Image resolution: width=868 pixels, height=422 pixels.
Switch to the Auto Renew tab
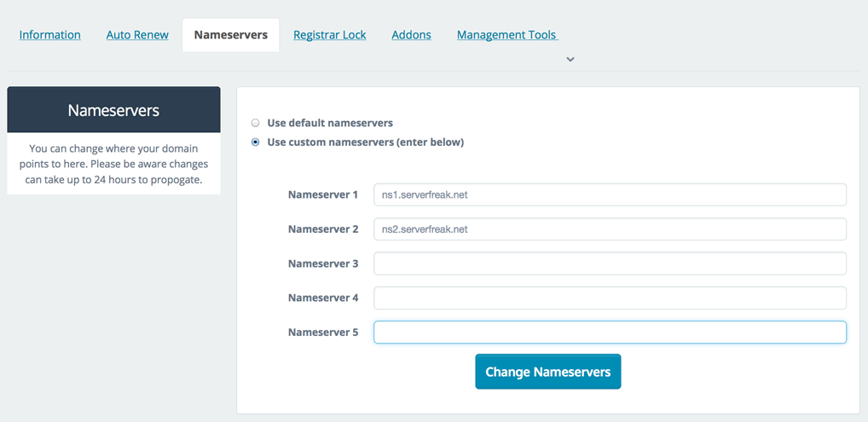pos(137,35)
